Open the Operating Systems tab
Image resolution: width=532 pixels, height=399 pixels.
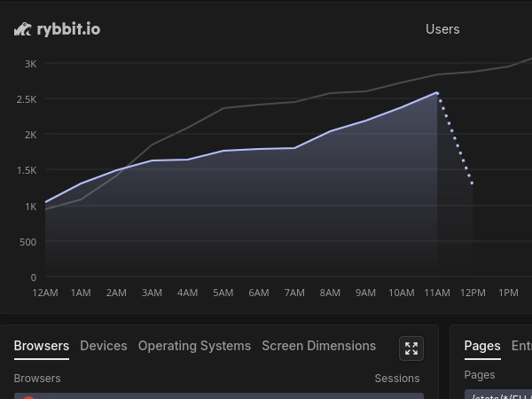coord(194,346)
